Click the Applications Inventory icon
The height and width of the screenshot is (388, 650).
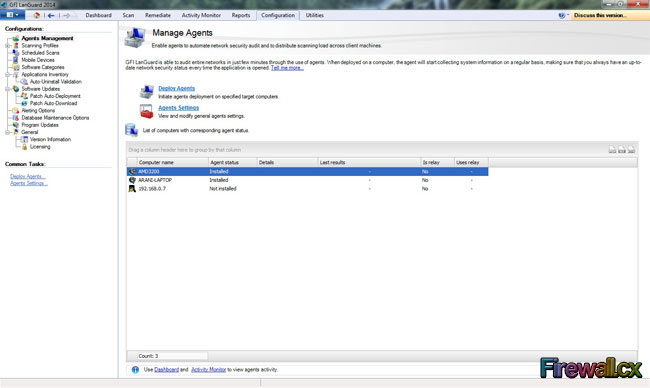click(15, 75)
